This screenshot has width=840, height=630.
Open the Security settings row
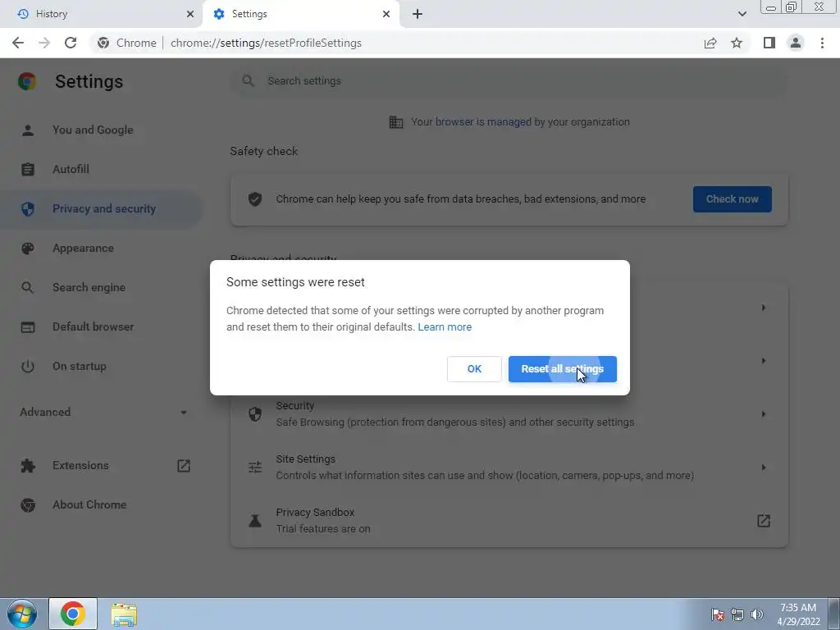(509, 414)
